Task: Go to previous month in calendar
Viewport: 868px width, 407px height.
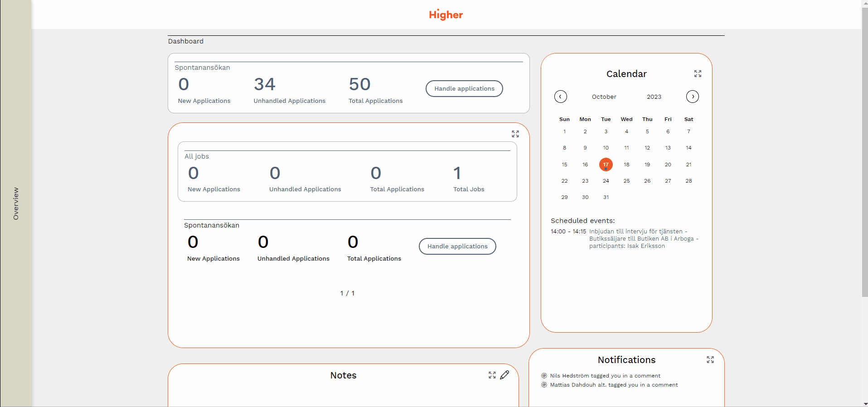Action: tap(560, 97)
